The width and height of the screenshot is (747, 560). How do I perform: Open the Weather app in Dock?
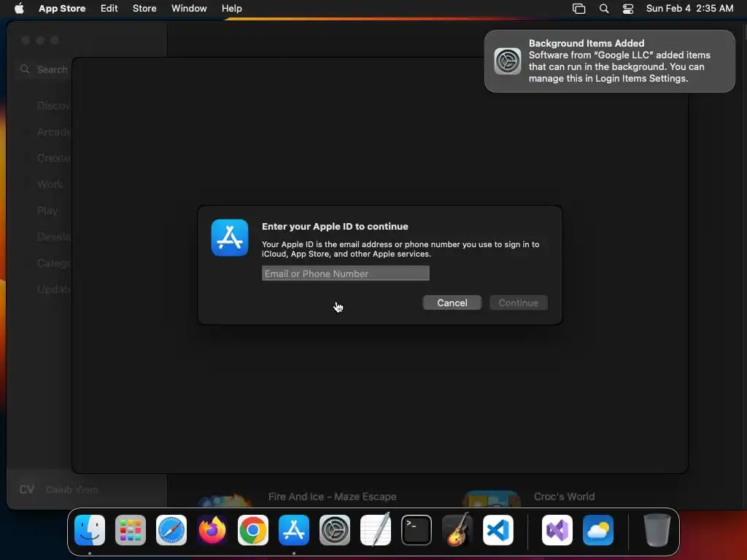click(598, 530)
